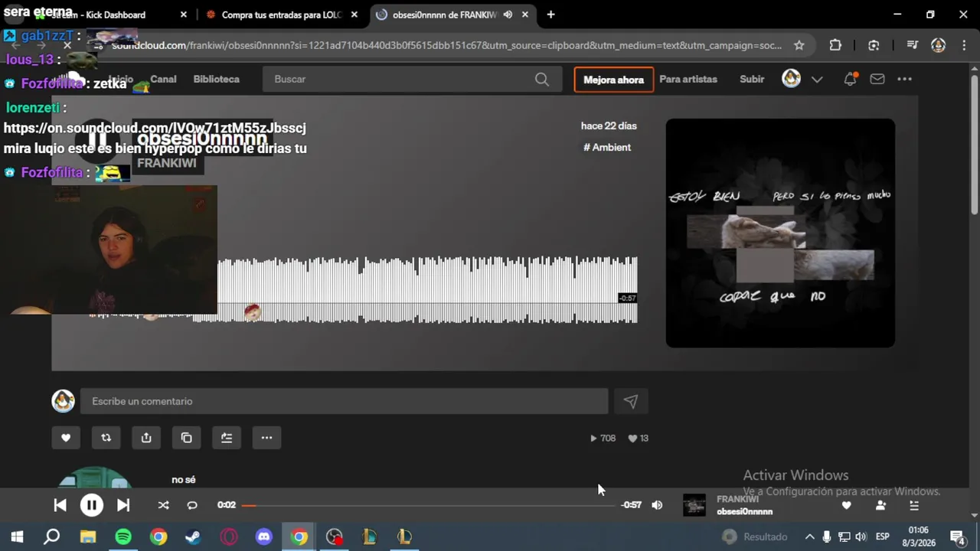This screenshot has width=980, height=551.
Task: Open the Windows notification center
Action: pos(957,536)
